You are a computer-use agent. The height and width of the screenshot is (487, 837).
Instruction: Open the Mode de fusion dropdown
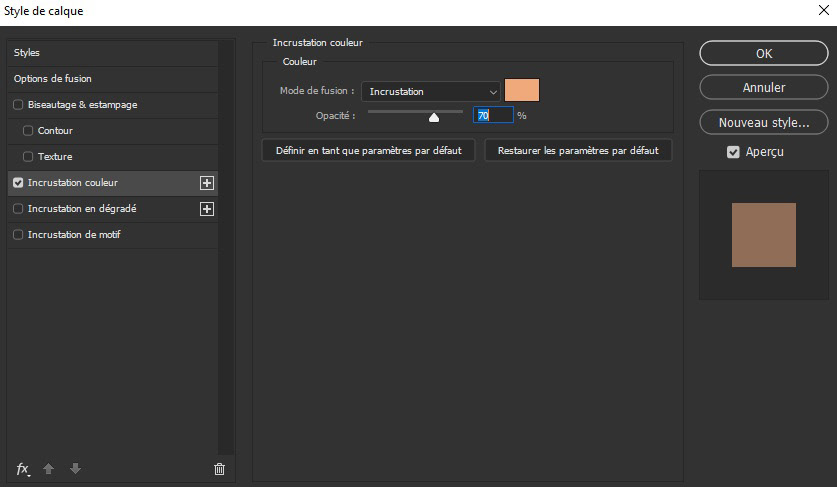click(x=431, y=91)
